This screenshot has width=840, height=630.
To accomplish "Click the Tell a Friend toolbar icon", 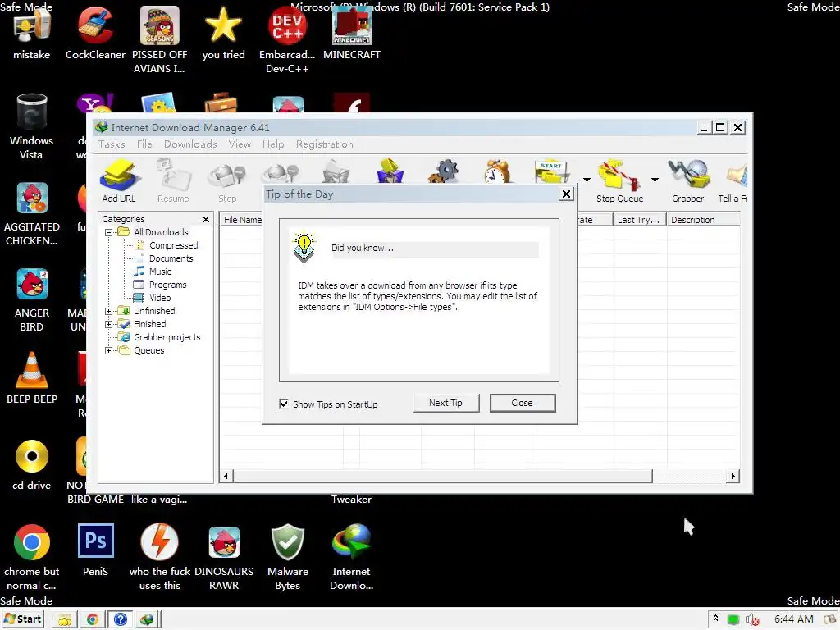I will pos(733,180).
